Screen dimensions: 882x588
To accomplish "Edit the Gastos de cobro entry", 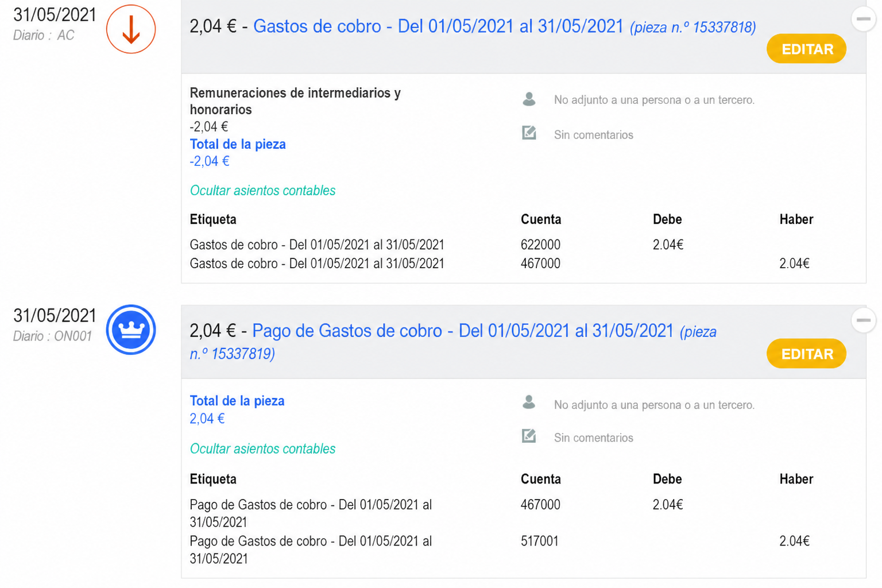I will pos(806,49).
